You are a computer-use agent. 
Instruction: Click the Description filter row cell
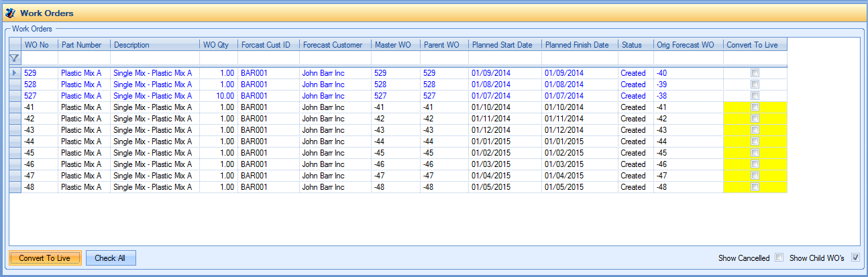coord(154,58)
